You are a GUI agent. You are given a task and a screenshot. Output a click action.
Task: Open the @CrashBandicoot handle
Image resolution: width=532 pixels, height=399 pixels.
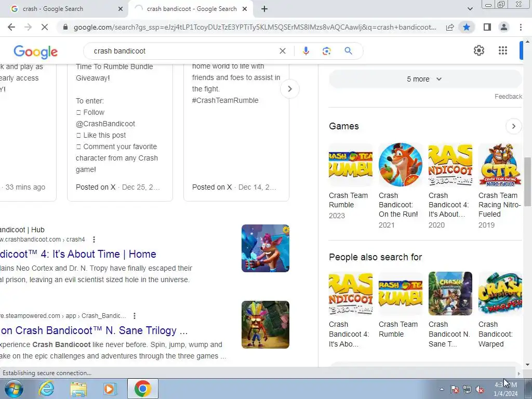105,124
